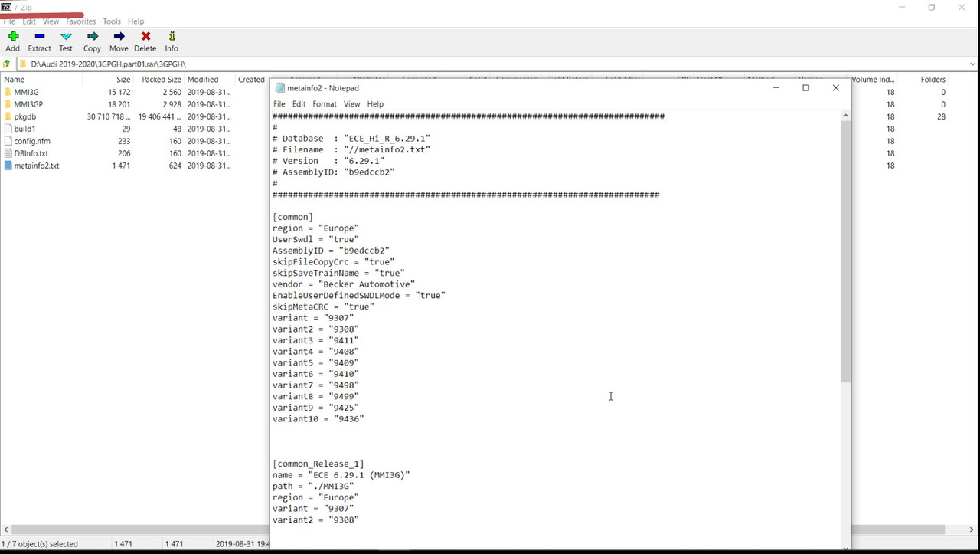Open the 7-Zip Help menu
Viewport: 980px width, 554px height.
(x=136, y=21)
